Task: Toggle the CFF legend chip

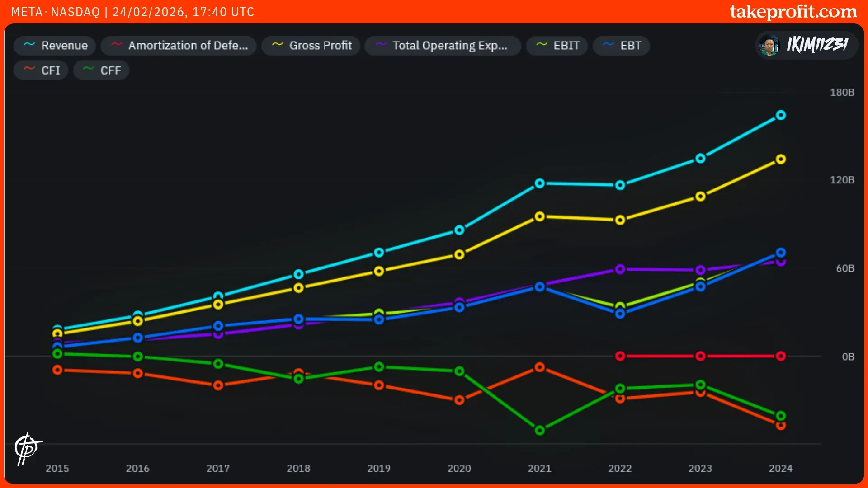Action: 102,70
